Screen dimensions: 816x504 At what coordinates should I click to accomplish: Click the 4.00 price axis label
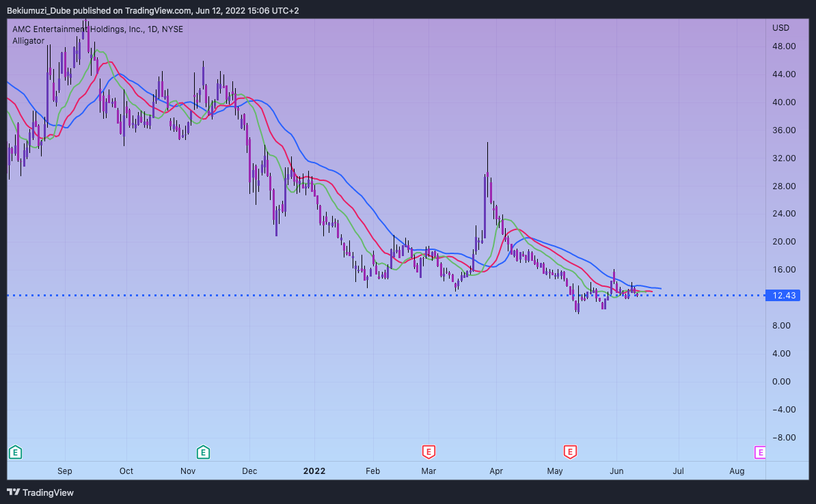click(781, 353)
